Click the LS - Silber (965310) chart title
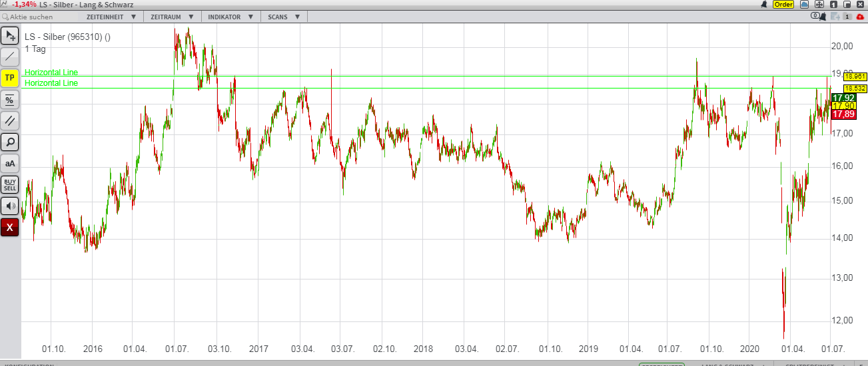868x366 pixels. 67,37
